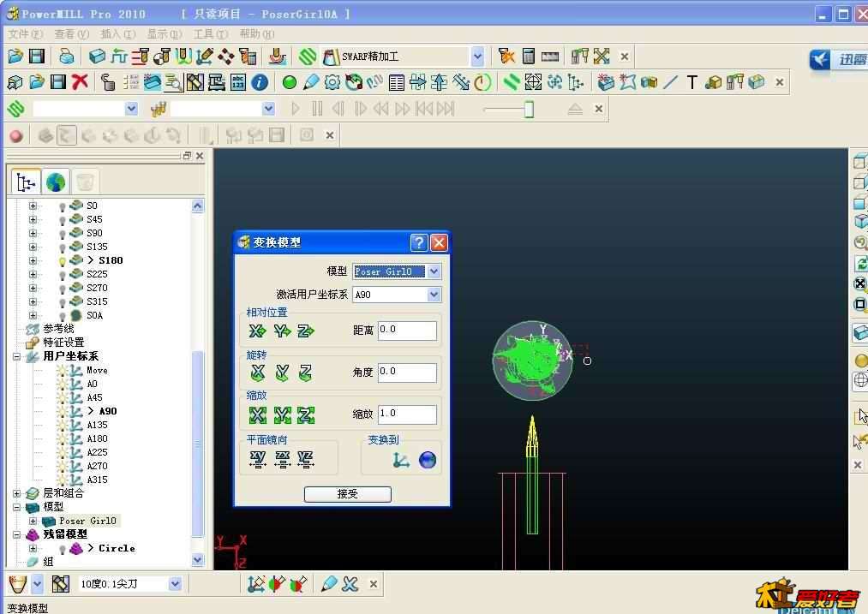
Task: Toggle light bulb of S0 toolpath
Action: pyautogui.click(x=62, y=206)
